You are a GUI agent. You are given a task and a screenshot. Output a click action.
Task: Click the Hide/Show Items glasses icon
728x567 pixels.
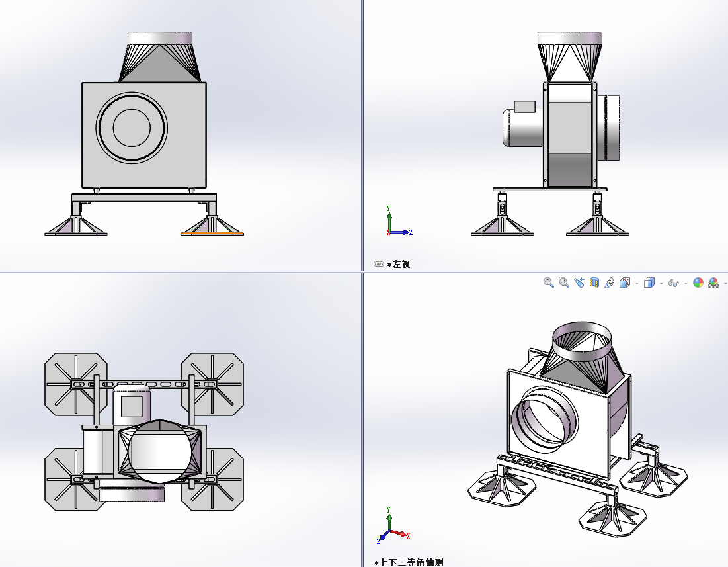[x=673, y=283]
